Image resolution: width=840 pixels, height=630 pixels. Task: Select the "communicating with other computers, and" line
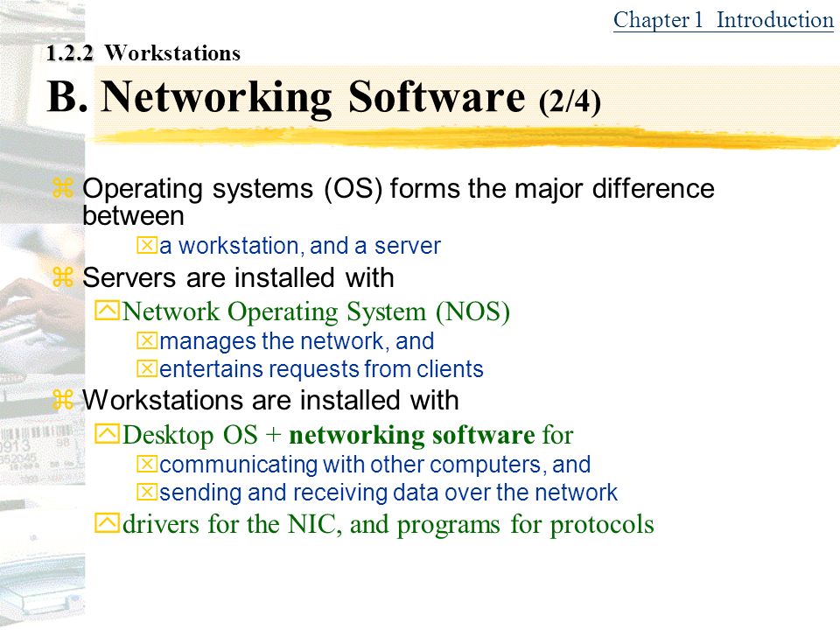click(x=375, y=465)
